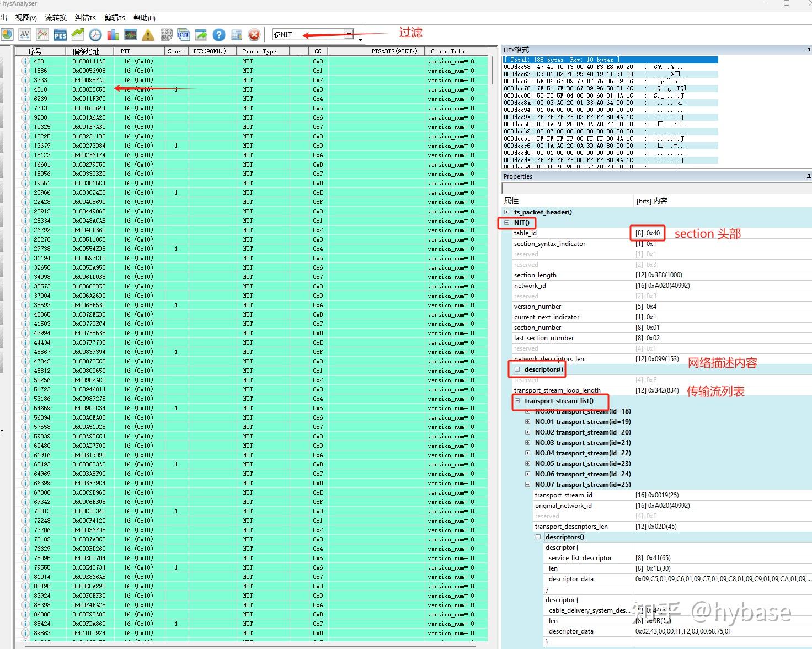Expand NO.00 transport_stream(id=18)
The height and width of the screenshot is (649, 812).
pos(527,411)
